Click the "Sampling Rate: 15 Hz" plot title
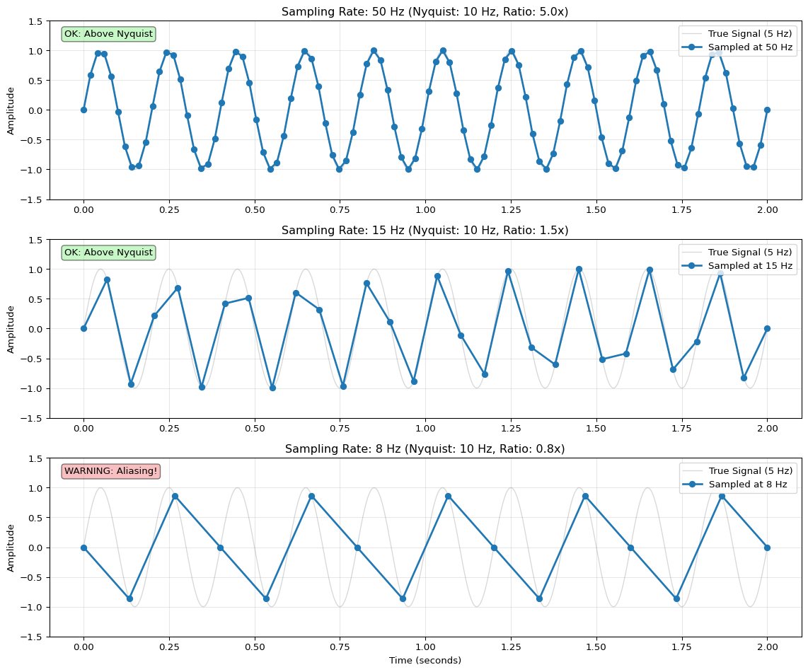This screenshot has height=672, width=808. pyautogui.click(x=425, y=231)
